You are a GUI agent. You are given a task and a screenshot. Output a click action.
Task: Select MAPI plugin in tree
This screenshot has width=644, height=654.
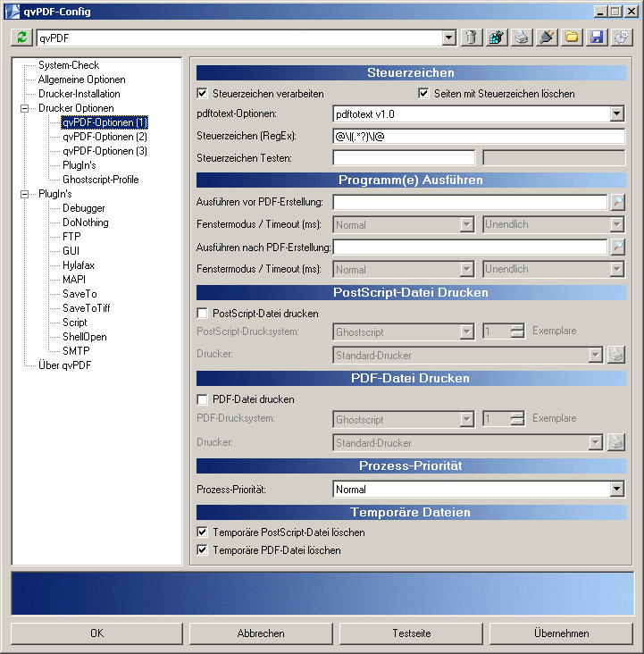[x=74, y=280]
